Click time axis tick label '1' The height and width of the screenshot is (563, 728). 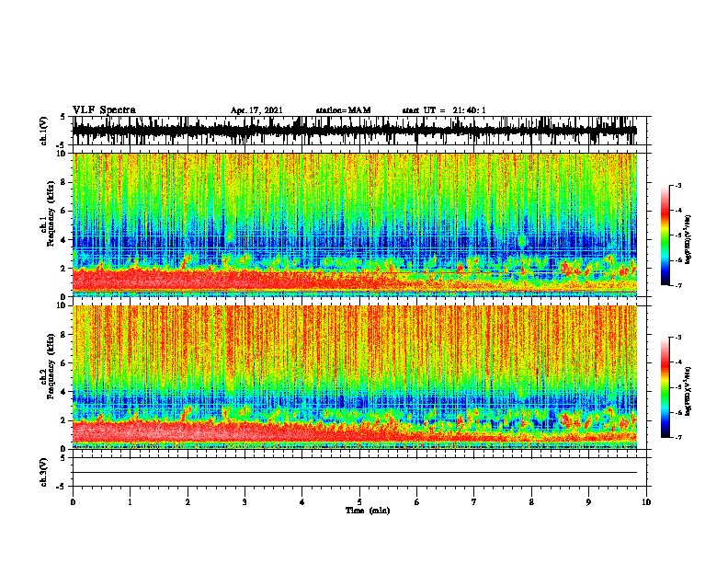pos(130,502)
